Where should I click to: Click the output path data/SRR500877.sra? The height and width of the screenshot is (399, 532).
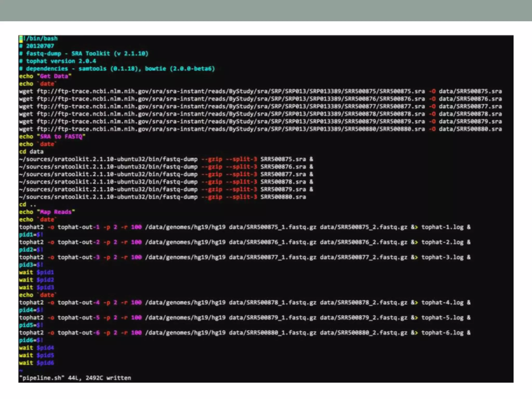coord(470,106)
